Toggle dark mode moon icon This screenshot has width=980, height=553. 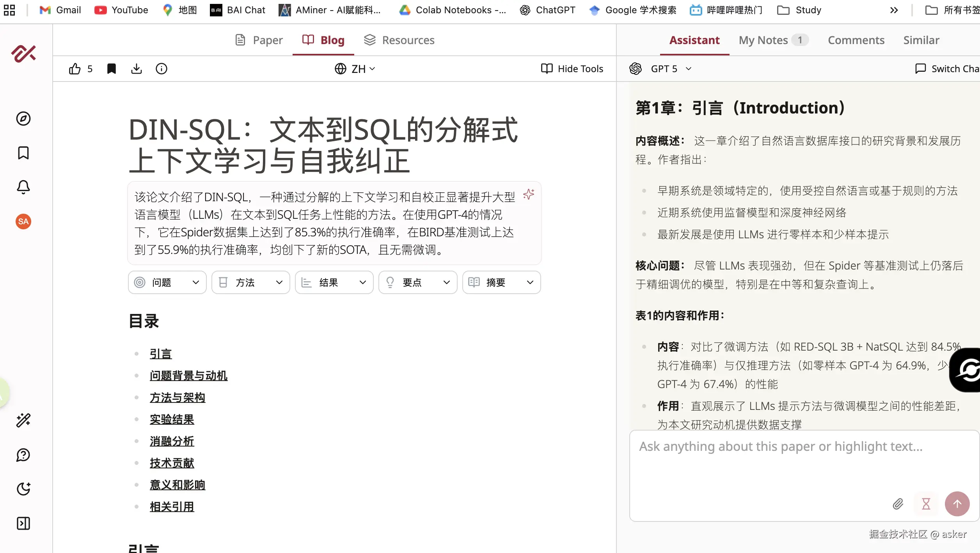[23, 489]
